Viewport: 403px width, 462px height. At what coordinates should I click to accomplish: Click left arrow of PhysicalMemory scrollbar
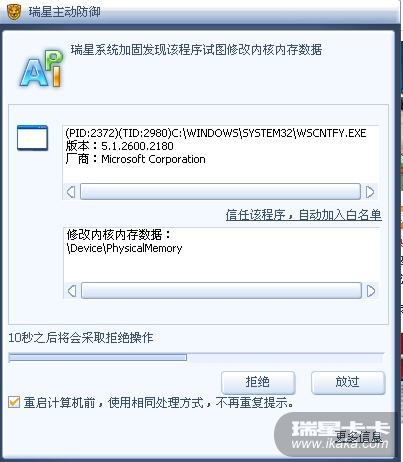point(72,291)
